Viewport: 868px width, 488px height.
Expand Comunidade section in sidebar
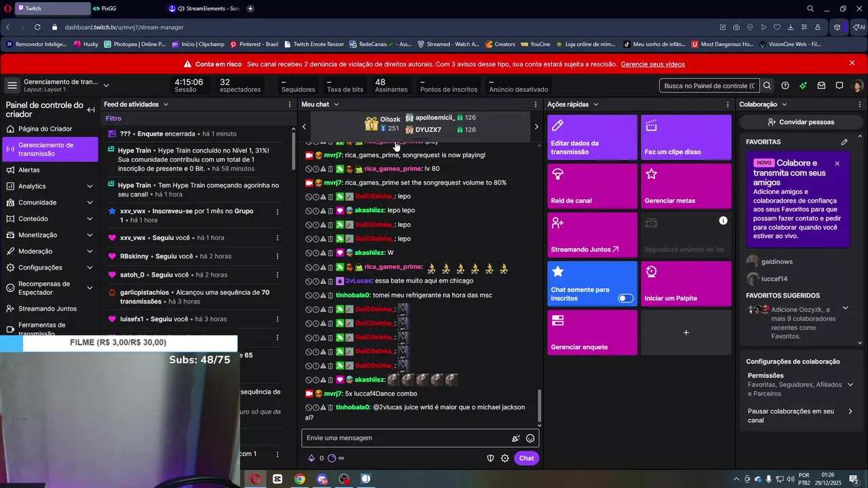coord(90,203)
